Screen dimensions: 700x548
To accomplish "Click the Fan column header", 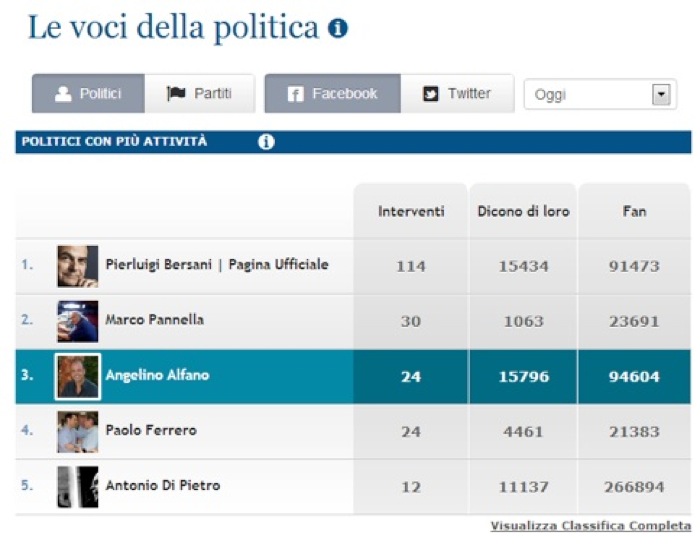I will tap(634, 211).
